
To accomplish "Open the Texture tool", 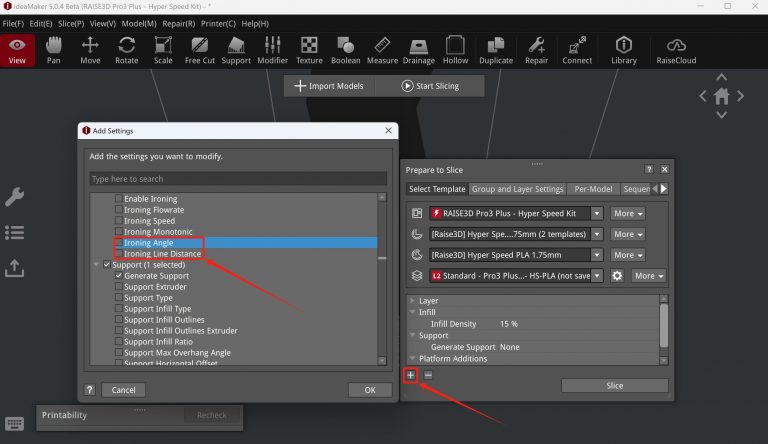I will (x=309, y=50).
